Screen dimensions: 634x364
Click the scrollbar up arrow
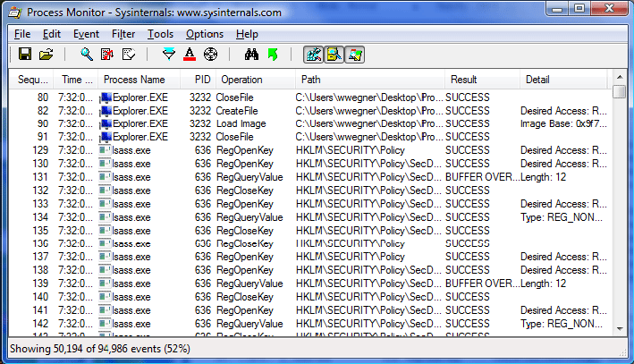(620, 76)
